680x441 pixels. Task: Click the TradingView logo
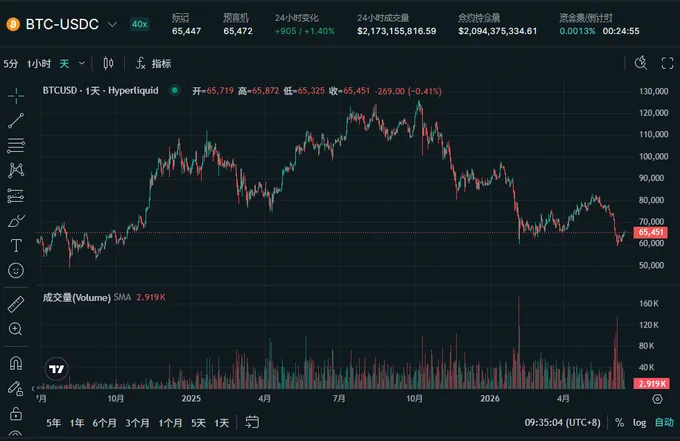tap(57, 369)
